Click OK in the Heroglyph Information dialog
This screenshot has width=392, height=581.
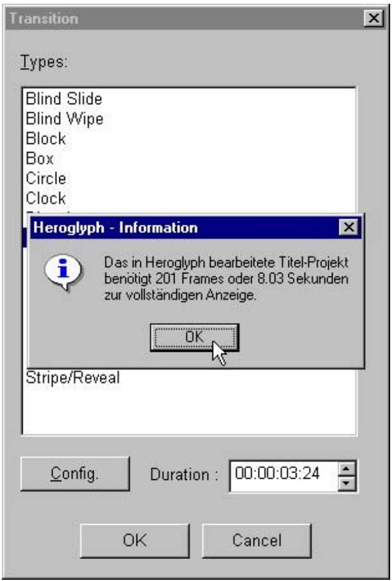pyautogui.click(x=194, y=337)
